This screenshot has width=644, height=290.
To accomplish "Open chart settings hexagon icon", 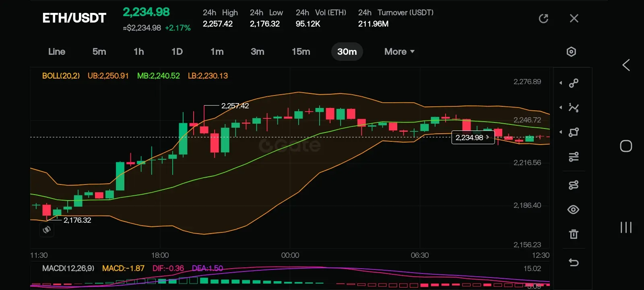I will [571, 52].
